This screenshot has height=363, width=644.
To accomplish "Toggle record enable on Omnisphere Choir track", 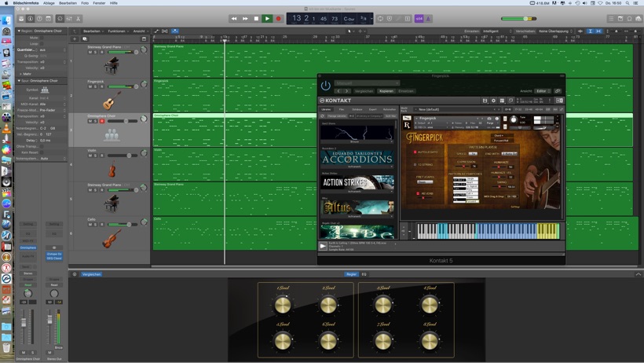I will 101,121.
